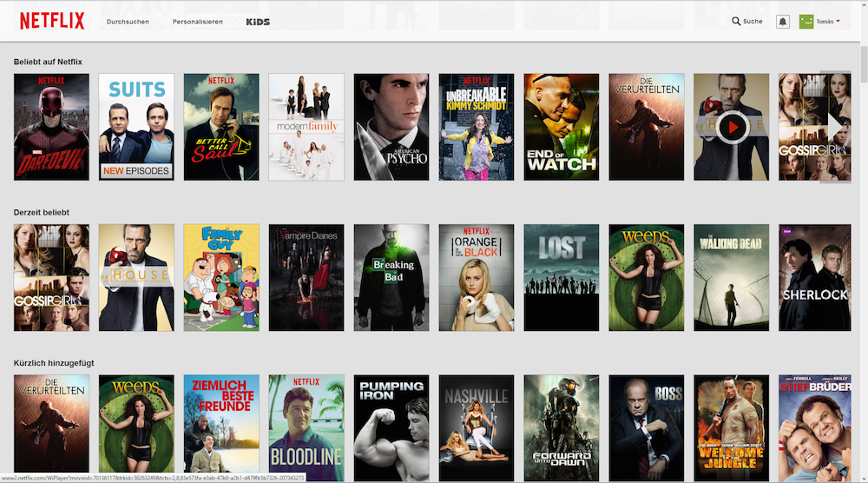The image size is (868, 483).
Task: Open the Bloodline poster
Action: click(306, 427)
